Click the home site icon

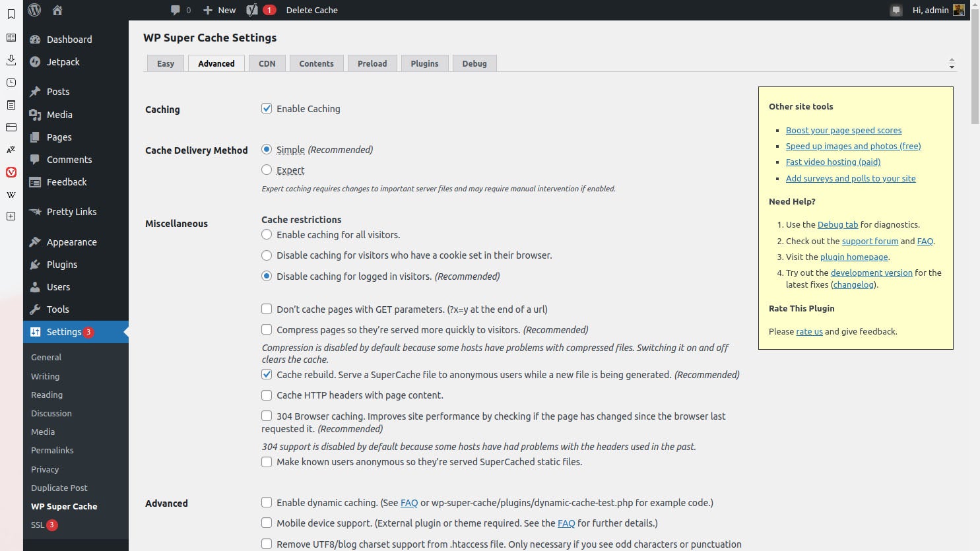pyautogui.click(x=57, y=10)
